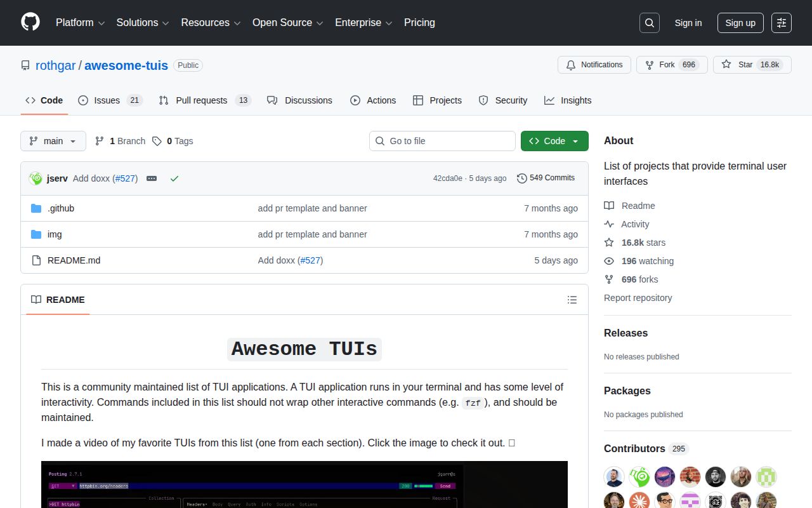This screenshot has width=812, height=508.
Task: Open the search icon in the header
Action: click(649, 23)
